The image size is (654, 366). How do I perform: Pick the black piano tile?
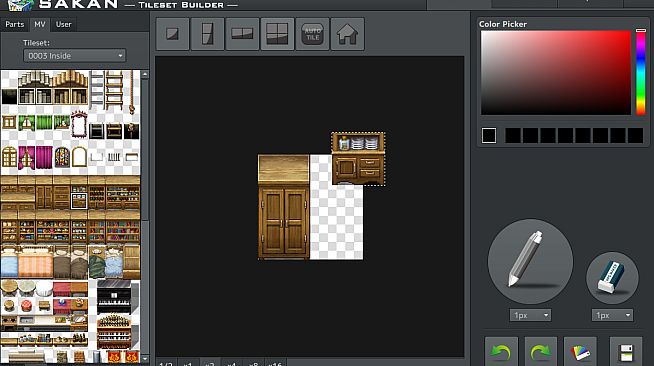113,297
